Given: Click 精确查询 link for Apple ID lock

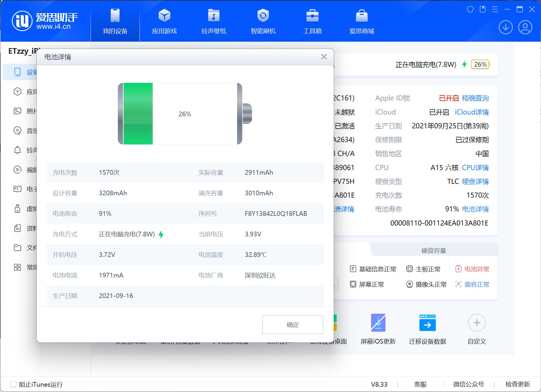Looking at the screenshot, I should tap(475, 98).
